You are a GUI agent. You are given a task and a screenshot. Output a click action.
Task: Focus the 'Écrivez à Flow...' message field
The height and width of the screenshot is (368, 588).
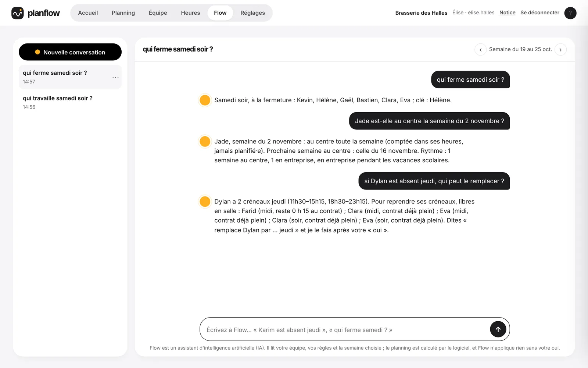pos(345,329)
